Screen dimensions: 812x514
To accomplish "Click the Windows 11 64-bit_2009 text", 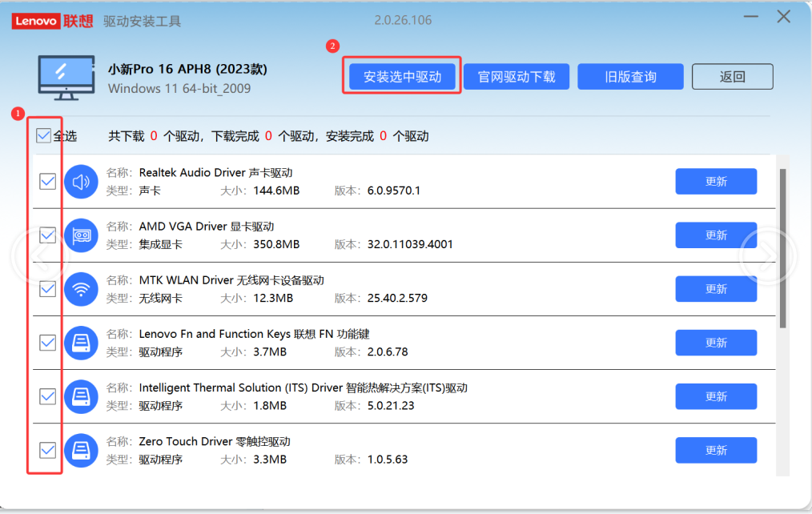I will click(179, 89).
